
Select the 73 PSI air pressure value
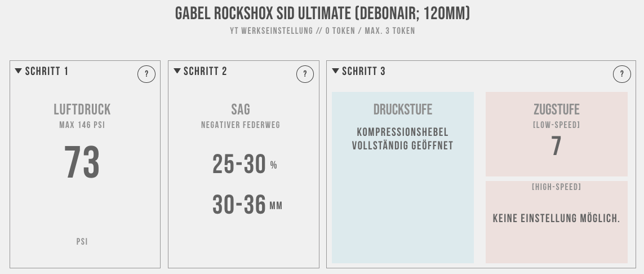(x=82, y=163)
